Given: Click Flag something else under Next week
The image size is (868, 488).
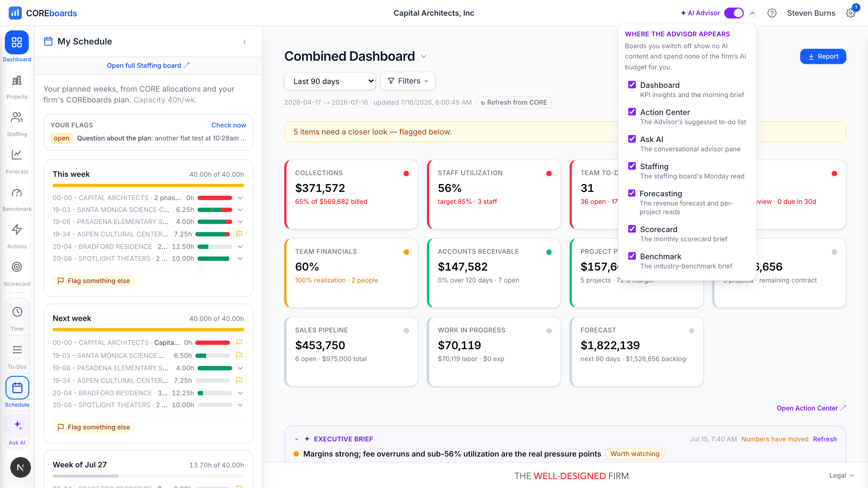Looking at the screenshot, I should click(x=93, y=427).
